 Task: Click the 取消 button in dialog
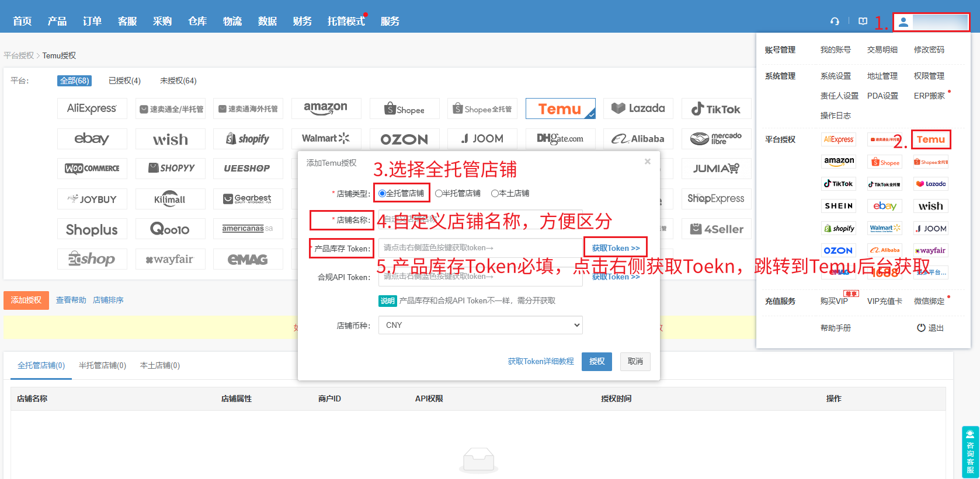(x=635, y=362)
